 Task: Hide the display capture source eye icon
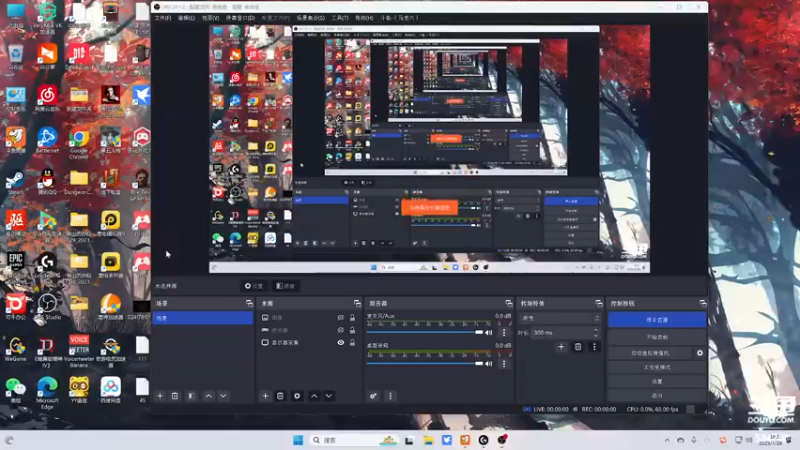pos(341,342)
